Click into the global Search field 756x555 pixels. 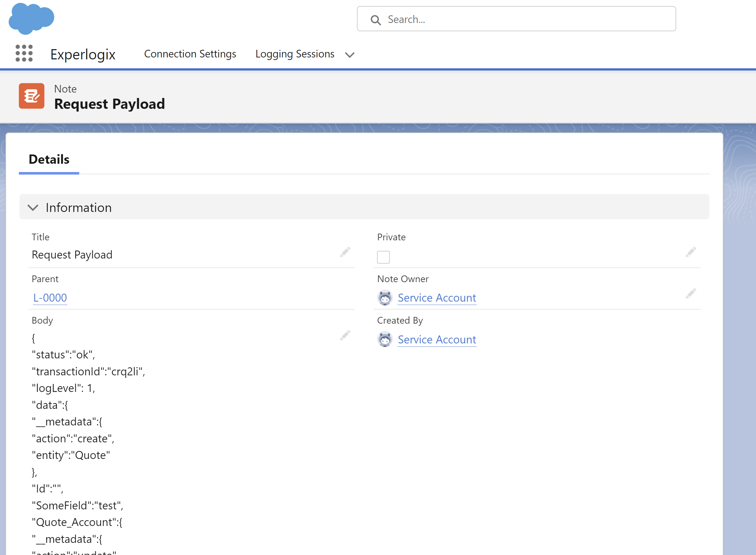click(x=517, y=19)
